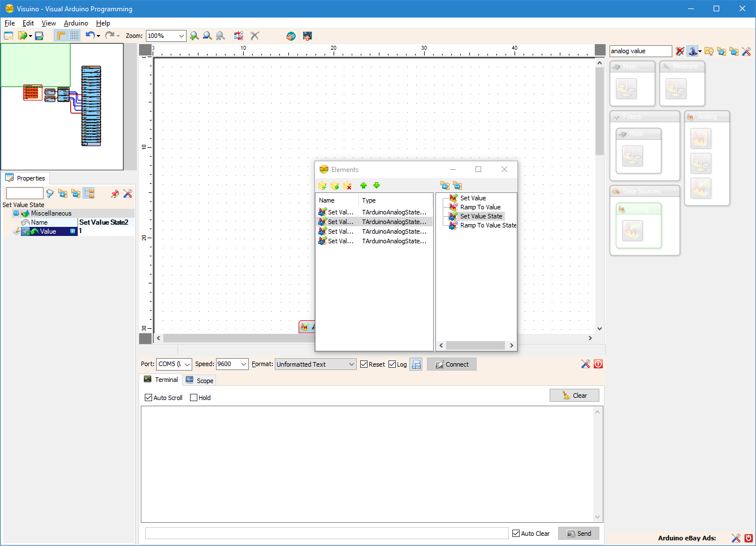Viewport: 756px width, 546px height.
Task: Open the View menu
Action: (49, 23)
